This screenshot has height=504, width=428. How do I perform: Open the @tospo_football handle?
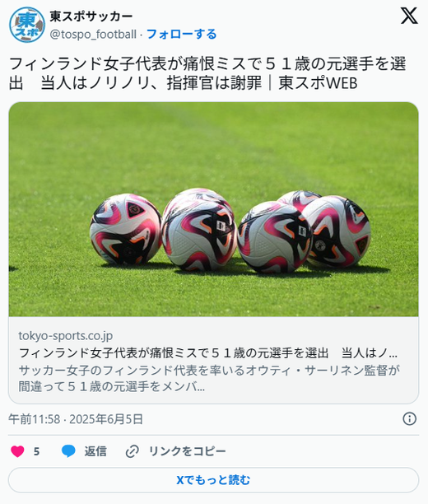(x=93, y=35)
